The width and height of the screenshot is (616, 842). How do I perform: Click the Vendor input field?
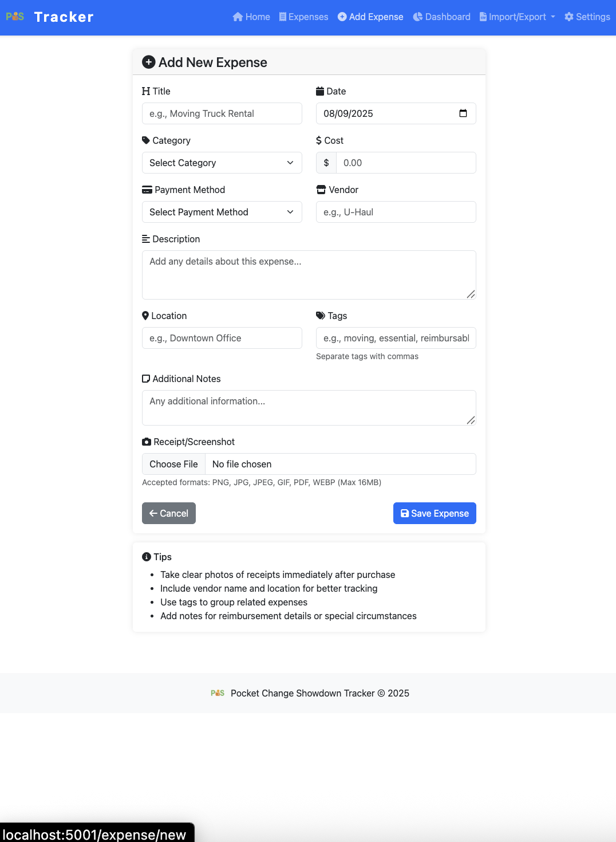click(x=396, y=212)
